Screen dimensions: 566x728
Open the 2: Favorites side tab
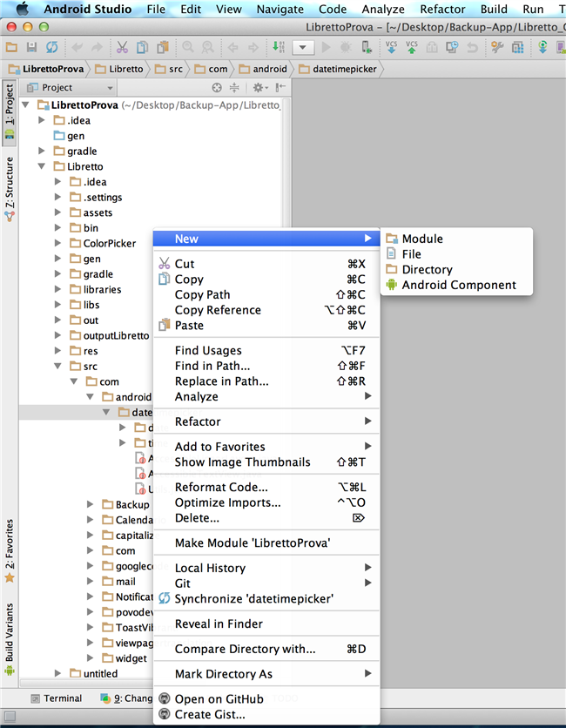pos(10,550)
